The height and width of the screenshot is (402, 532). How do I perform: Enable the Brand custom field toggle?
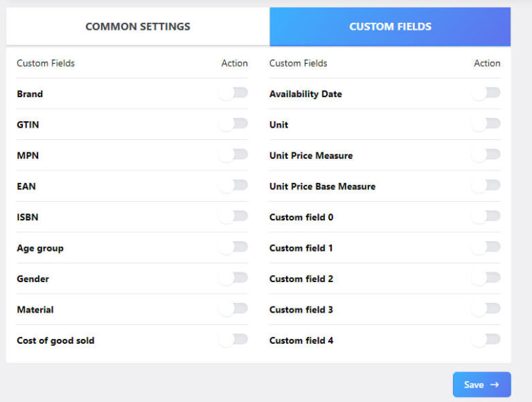point(233,94)
